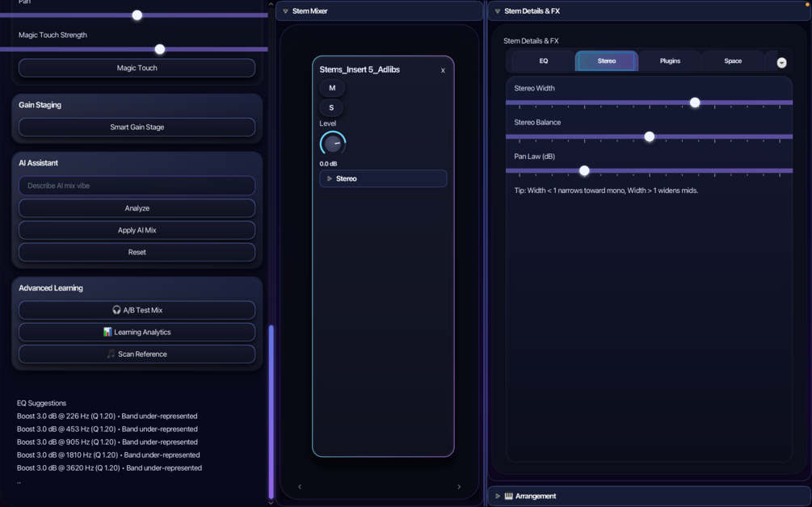Start the A/B Test Mix
The image size is (812, 507).
[x=137, y=310]
